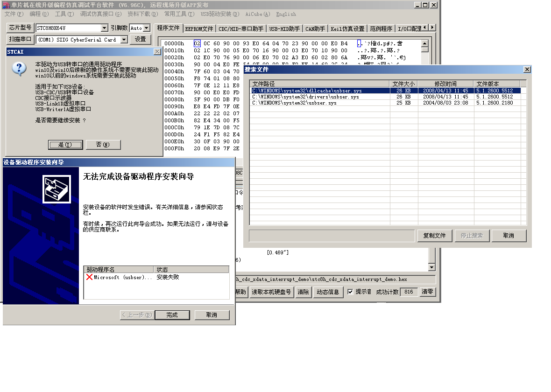Image resolution: width=551 pixels, height=392 pixels.
Task: Select the 程序文件 tab
Action: point(168,28)
